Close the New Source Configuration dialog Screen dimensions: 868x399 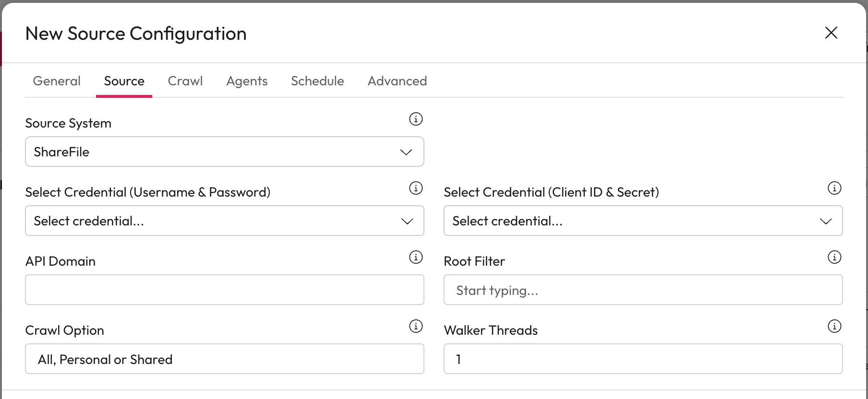(x=831, y=33)
